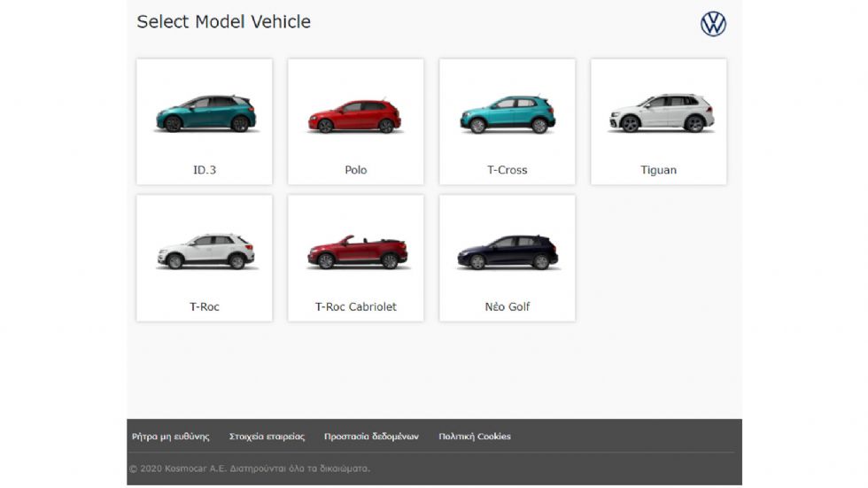Screen dimensions: 868x488
Task: Open the T-Roc model card
Action: pyautogui.click(x=205, y=258)
